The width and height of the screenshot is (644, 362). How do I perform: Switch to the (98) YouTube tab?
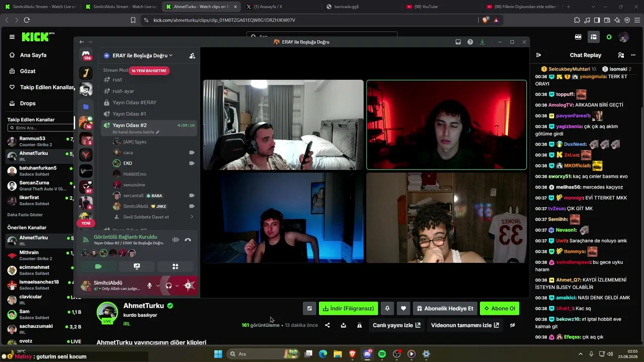442,7
